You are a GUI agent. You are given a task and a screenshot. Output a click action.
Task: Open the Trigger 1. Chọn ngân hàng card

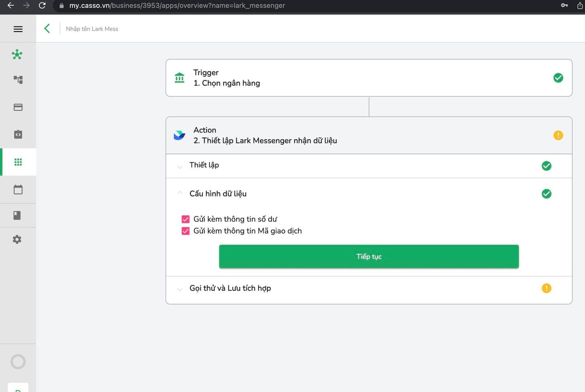click(369, 78)
